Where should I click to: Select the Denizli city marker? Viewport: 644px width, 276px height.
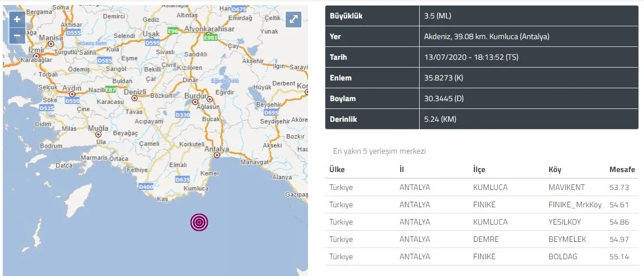[x=134, y=98]
